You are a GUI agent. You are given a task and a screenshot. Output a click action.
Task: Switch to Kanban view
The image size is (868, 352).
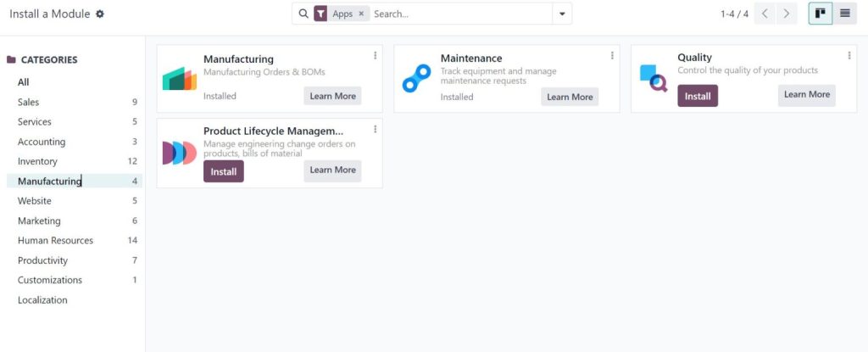[x=820, y=14]
